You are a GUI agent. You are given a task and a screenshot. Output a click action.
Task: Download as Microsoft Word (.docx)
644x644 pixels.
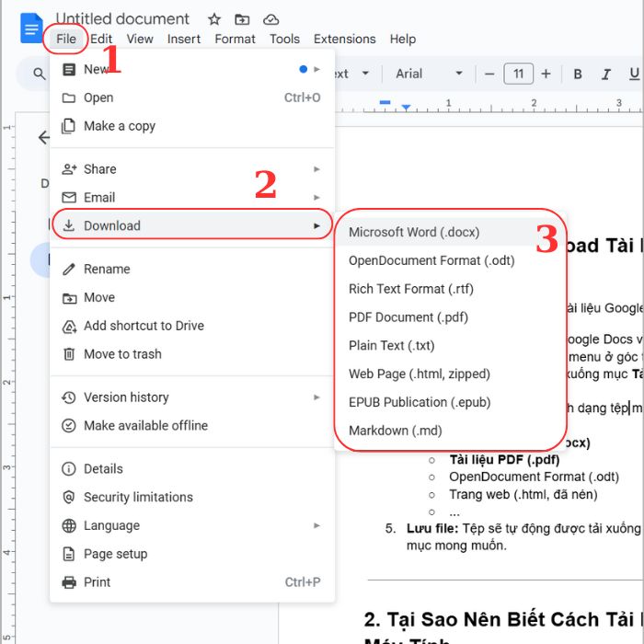(451, 232)
